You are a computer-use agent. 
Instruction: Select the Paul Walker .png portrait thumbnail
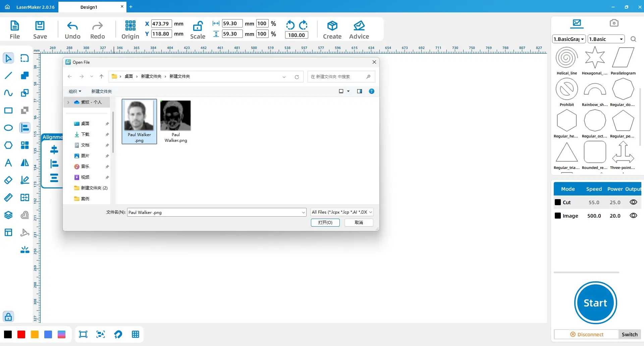[139, 121]
